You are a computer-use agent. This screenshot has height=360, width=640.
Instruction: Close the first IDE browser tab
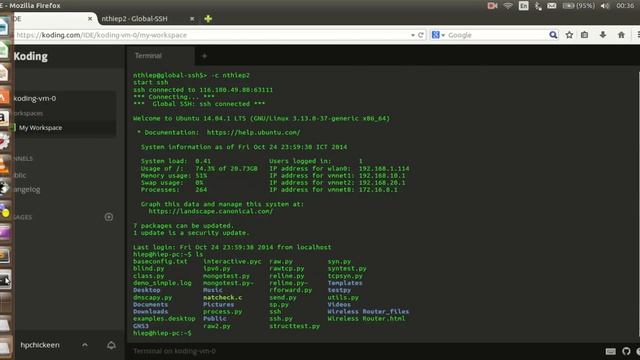pyautogui.click(x=90, y=19)
